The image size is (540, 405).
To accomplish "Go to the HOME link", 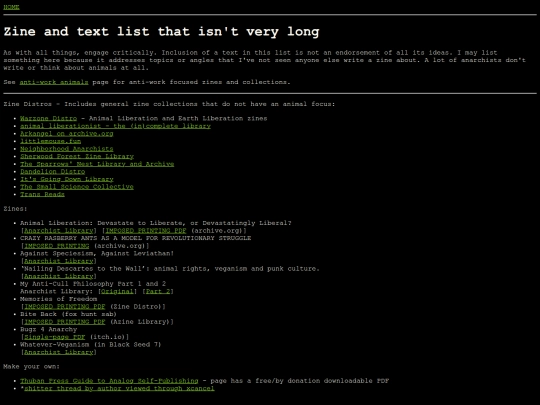I will 11,7.
